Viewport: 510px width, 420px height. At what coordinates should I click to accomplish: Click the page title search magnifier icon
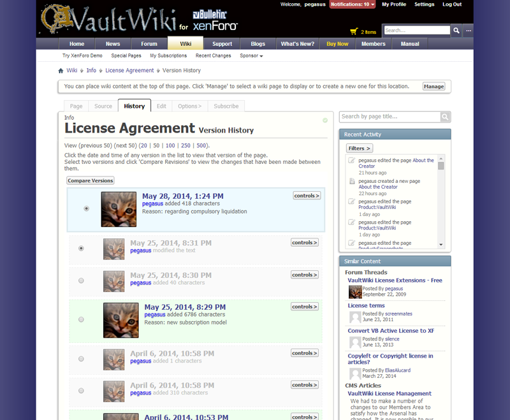[445, 117]
